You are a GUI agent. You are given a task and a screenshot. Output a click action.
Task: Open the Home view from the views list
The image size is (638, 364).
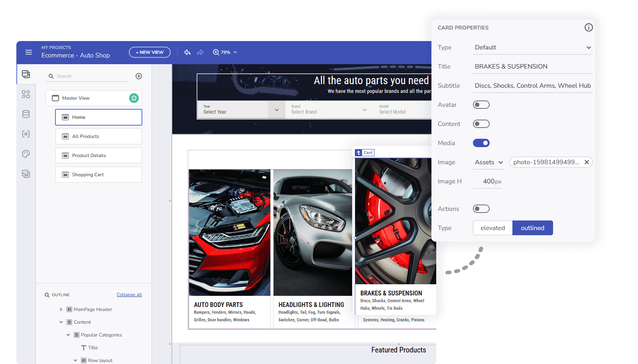[x=98, y=117]
